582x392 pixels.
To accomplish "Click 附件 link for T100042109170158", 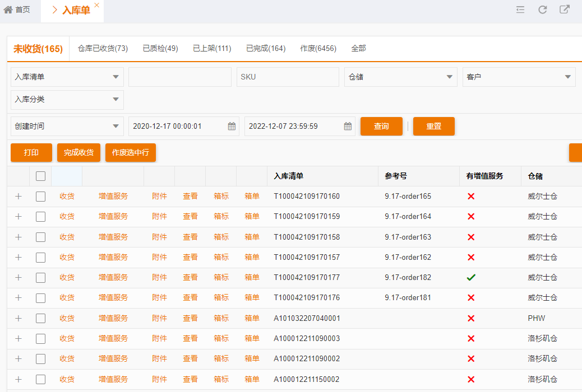I will pos(159,237).
